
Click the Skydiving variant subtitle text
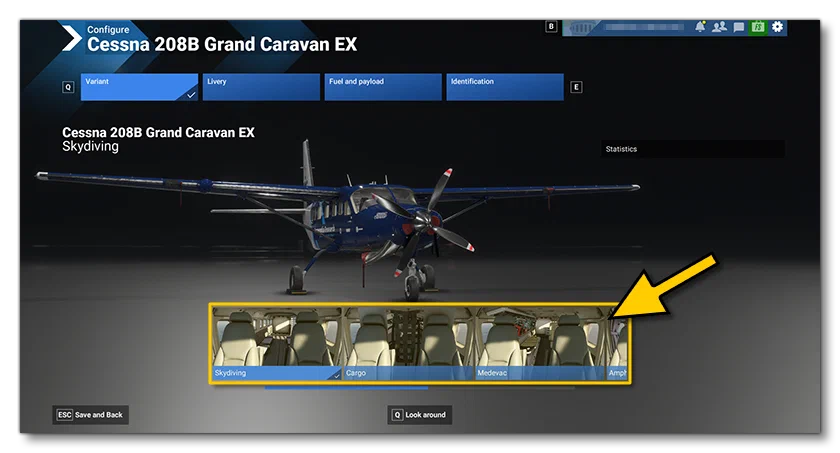91,146
